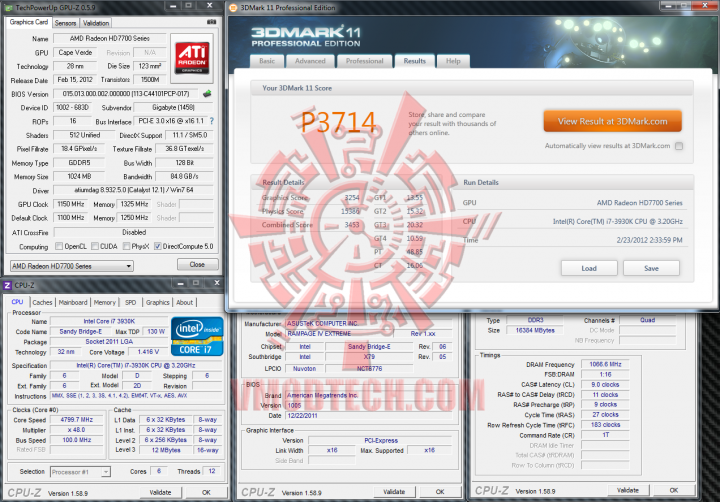Toggle the CUDA checkbox in GPU-Z

[95, 246]
